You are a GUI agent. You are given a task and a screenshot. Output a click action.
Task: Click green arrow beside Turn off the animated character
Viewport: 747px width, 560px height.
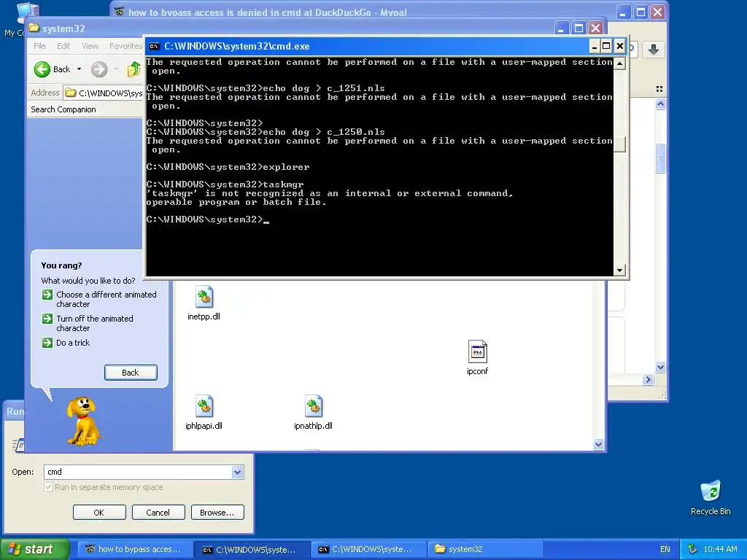pos(47,319)
